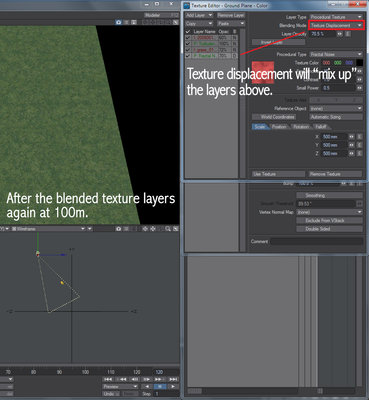Image resolution: width=369 pixels, height=400 pixels.
Task: Open the Blending Mode dropdown showing Texture Displacement
Action: click(336, 25)
